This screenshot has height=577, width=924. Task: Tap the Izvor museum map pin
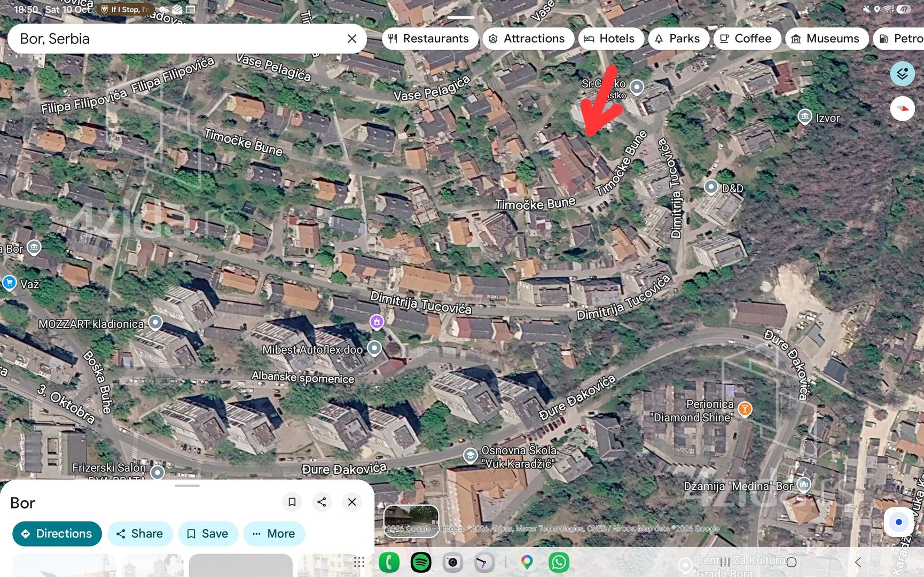[804, 117]
